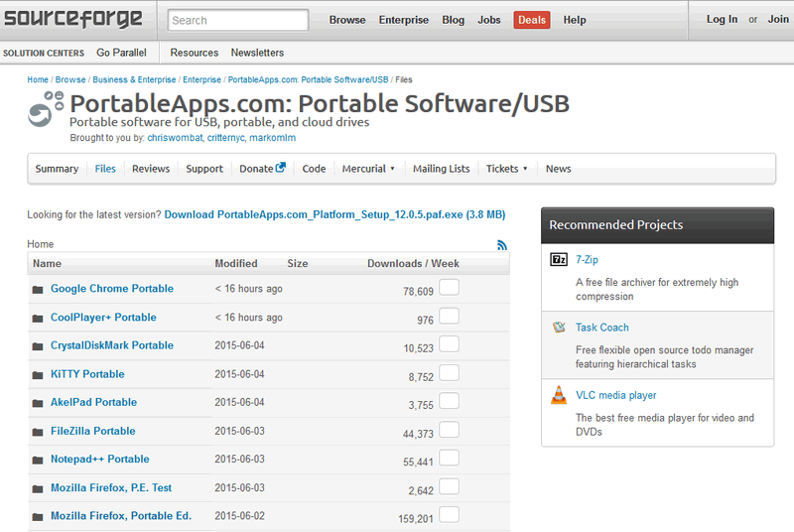Click the Task Coach project icon
Viewport: 794px width, 532px height.
point(559,327)
